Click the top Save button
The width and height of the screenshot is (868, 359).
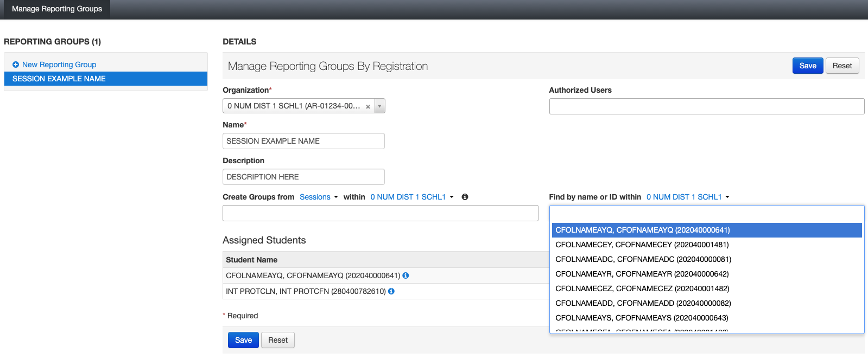807,66
